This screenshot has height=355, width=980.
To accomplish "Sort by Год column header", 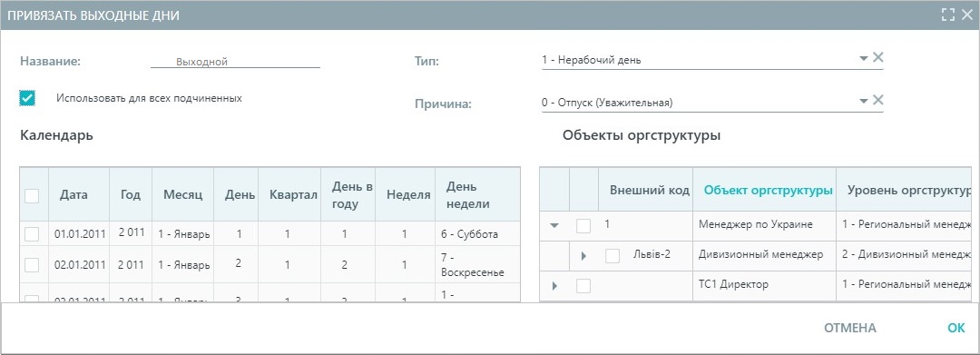I will [x=131, y=194].
